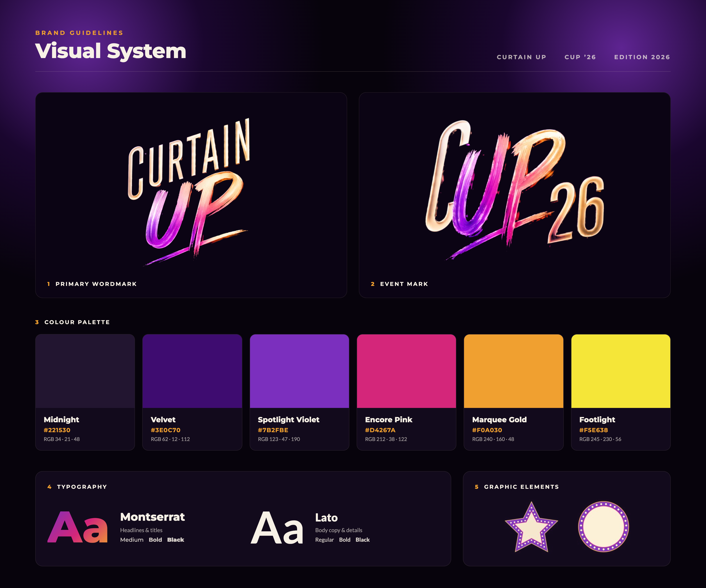The width and height of the screenshot is (706, 588).
Task: Click the Headlines & titles caption
Action: pyautogui.click(x=141, y=530)
